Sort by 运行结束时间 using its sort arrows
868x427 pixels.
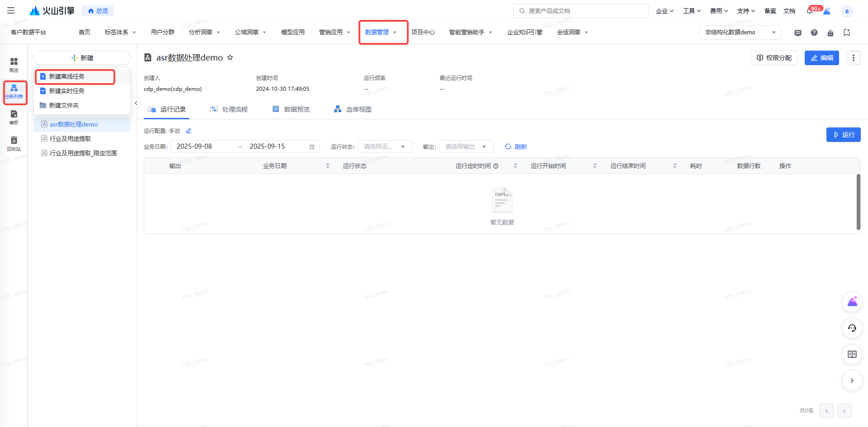(675, 166)
